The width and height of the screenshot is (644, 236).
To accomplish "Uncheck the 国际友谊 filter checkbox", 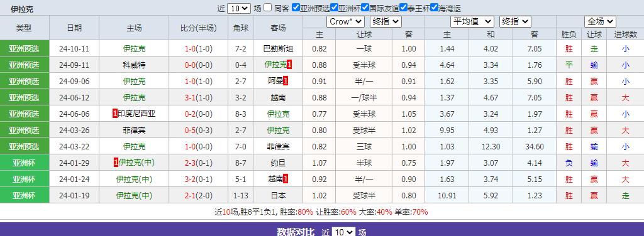I will [x=365, y=8].
